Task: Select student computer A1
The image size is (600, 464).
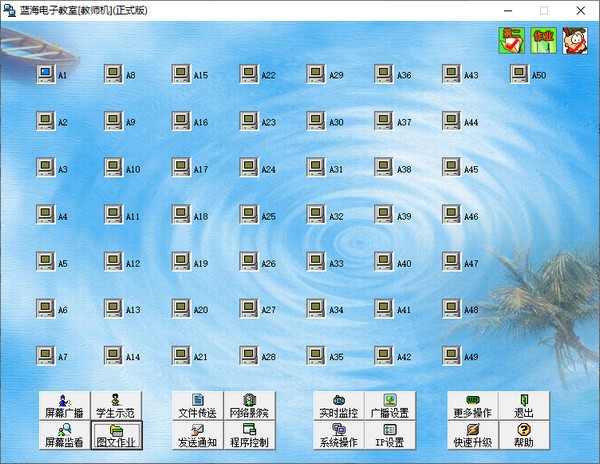Action: [45, 74]
